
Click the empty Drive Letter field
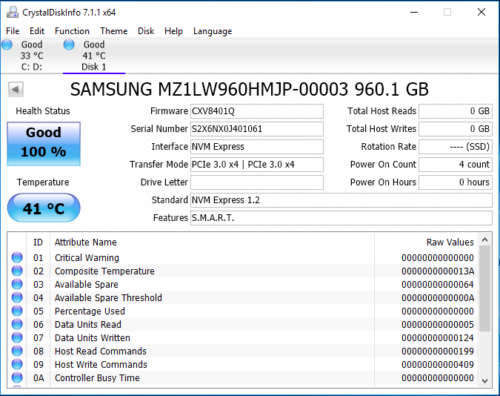257,182
